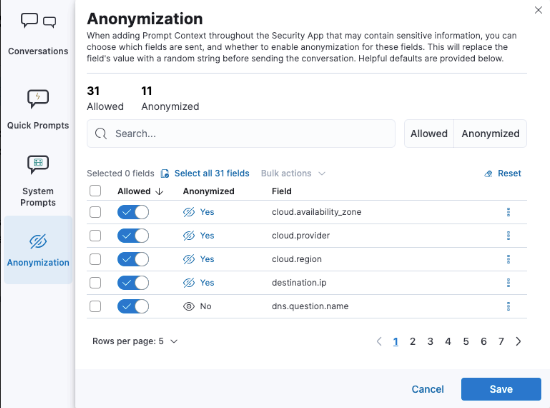Open actions menu for cloud.provider row
This screenshot has width=550, height=408.
click(x=508, y=235)
